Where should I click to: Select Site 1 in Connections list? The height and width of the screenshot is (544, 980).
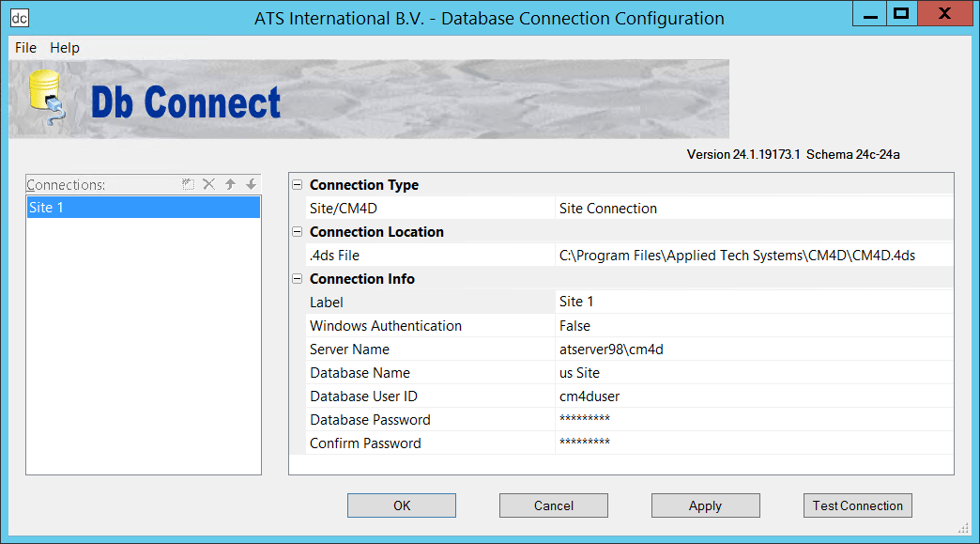[143, 208]
